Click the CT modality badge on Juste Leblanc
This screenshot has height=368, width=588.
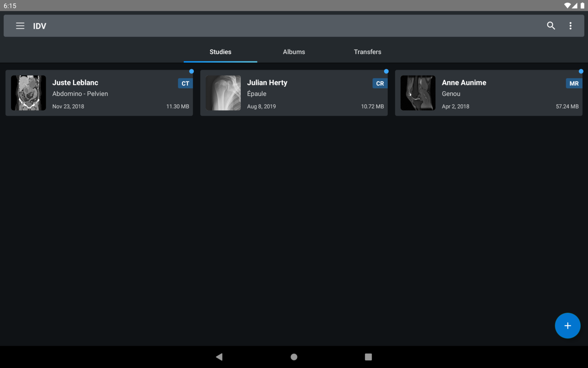(x=185, y=83)
